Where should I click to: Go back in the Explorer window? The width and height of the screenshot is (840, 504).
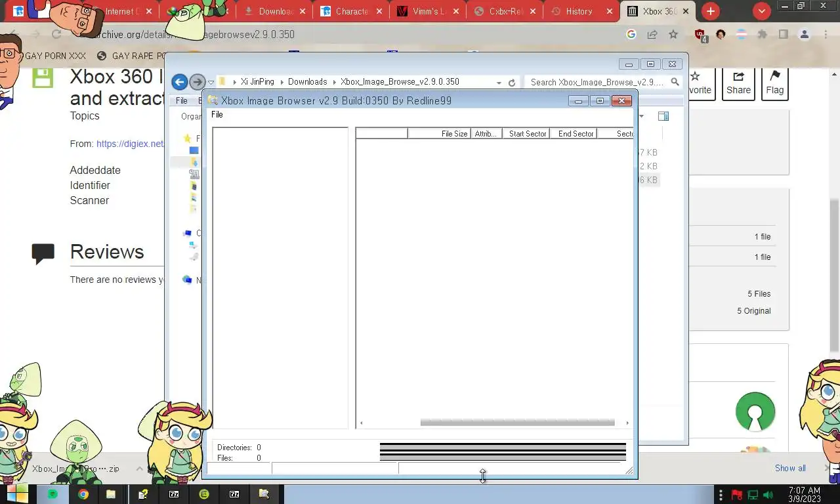179,82
